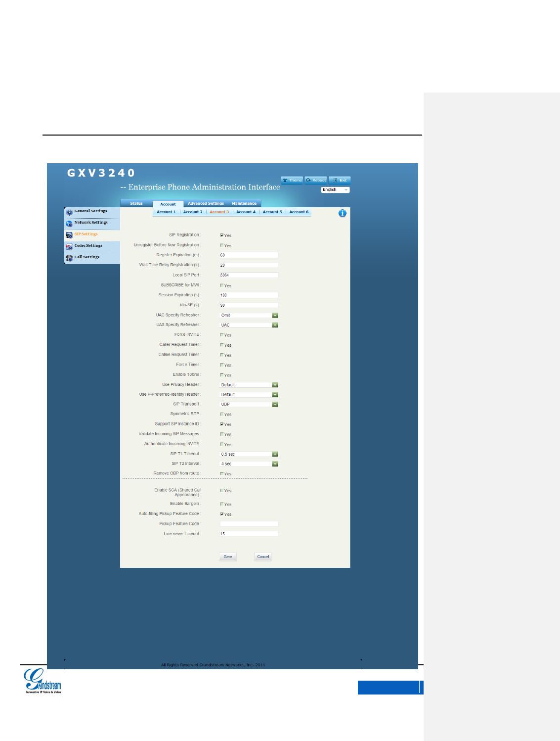Click the Register Expiration field
Image resolution: width=560 pixels, height=741 pixels.
tap(249, 255)
